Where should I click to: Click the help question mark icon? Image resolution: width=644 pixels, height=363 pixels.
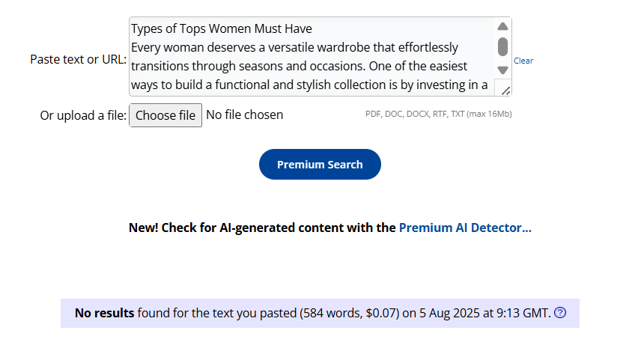559,313
